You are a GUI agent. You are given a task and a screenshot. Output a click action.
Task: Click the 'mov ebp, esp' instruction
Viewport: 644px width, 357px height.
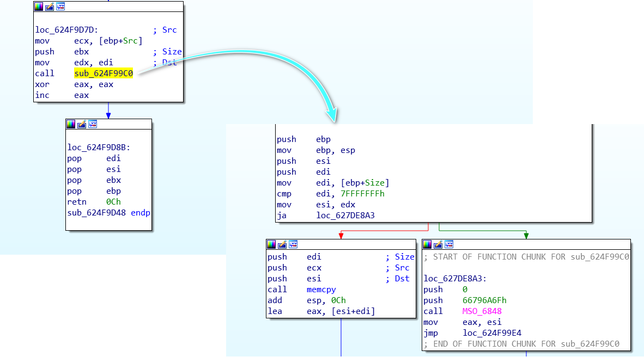click(316, 150)
